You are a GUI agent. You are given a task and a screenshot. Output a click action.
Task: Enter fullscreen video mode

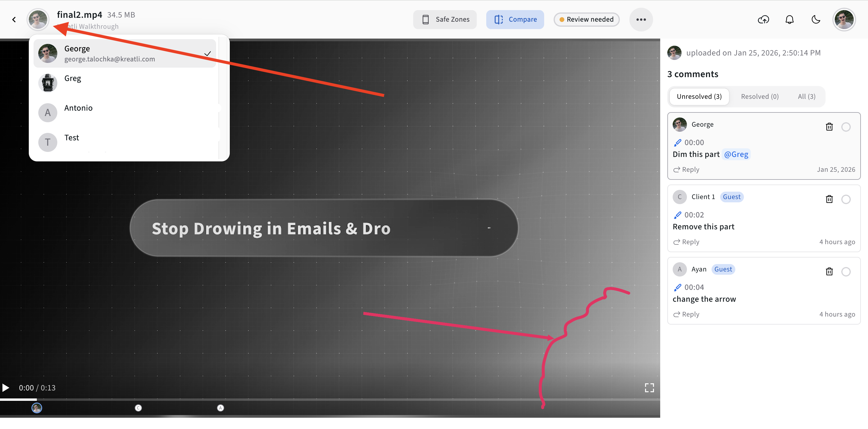click(649, 387)
